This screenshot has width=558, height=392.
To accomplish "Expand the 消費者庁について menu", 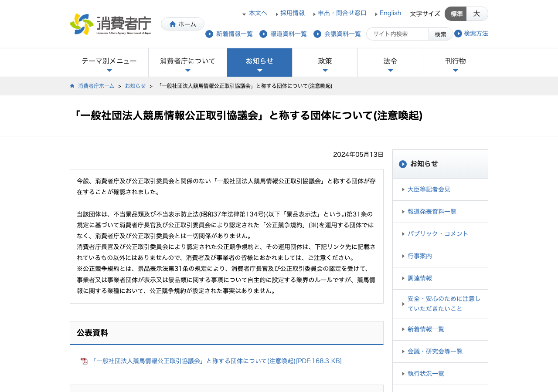I will tap(187, 63).
